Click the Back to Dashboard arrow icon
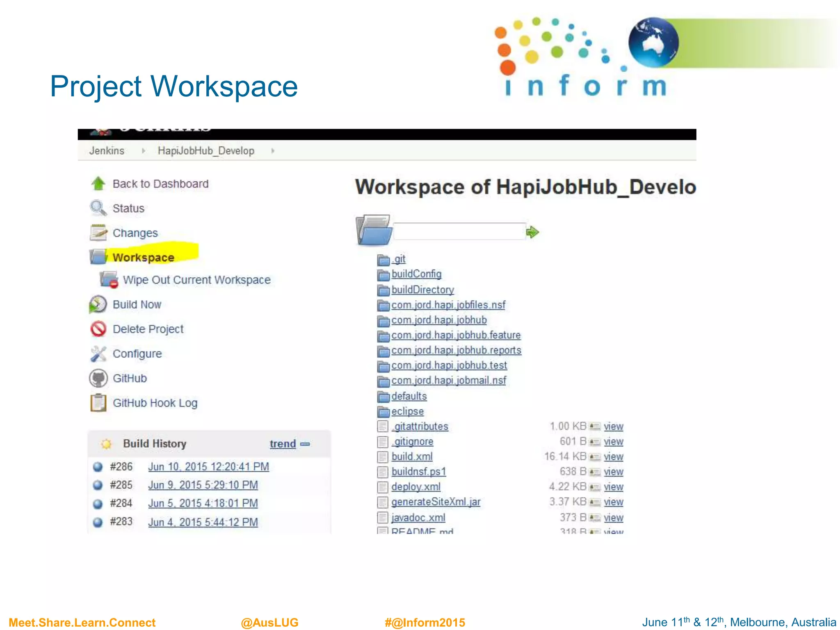The image size is (840, 630). pyautogui.click(x=98, y=184)
